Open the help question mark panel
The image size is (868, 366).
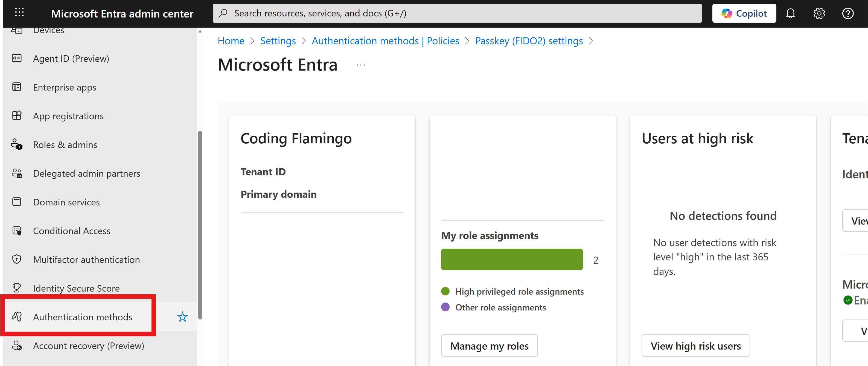(848, 13)
